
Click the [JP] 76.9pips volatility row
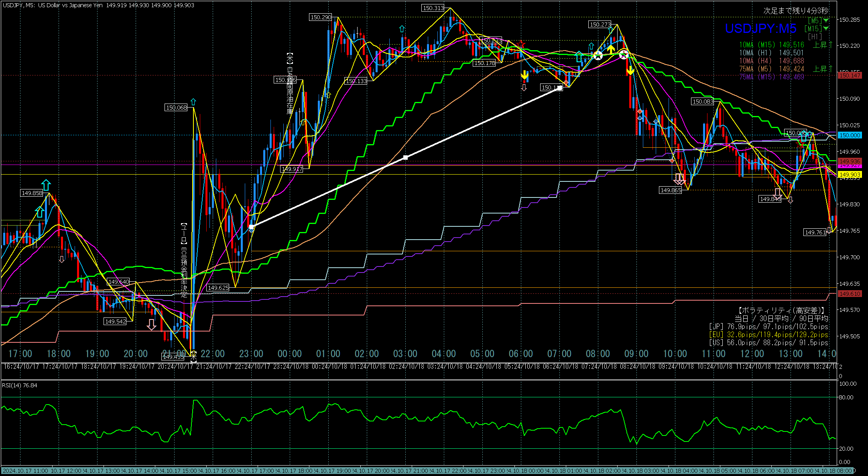coord(768,327)
